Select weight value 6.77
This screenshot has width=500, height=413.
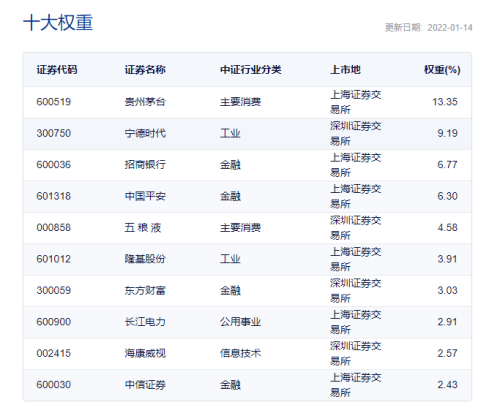click(448, 165)
